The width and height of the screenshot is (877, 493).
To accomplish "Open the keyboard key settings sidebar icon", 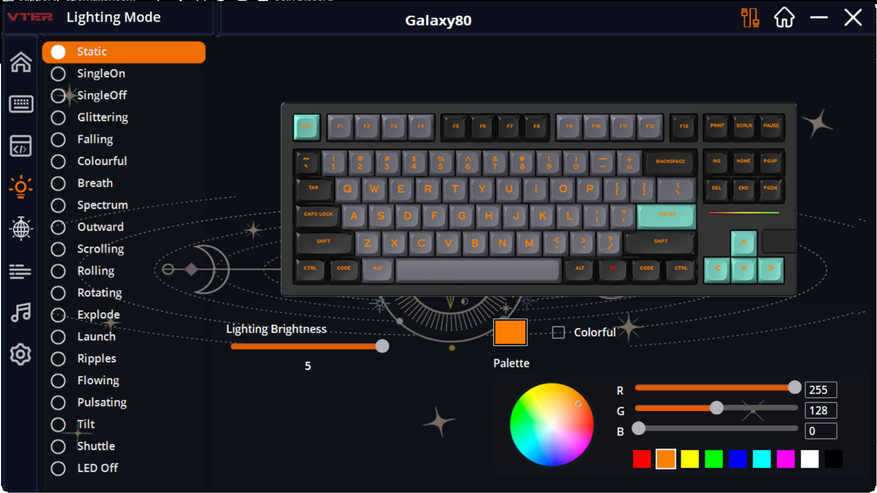I will (x=21, y=104).
